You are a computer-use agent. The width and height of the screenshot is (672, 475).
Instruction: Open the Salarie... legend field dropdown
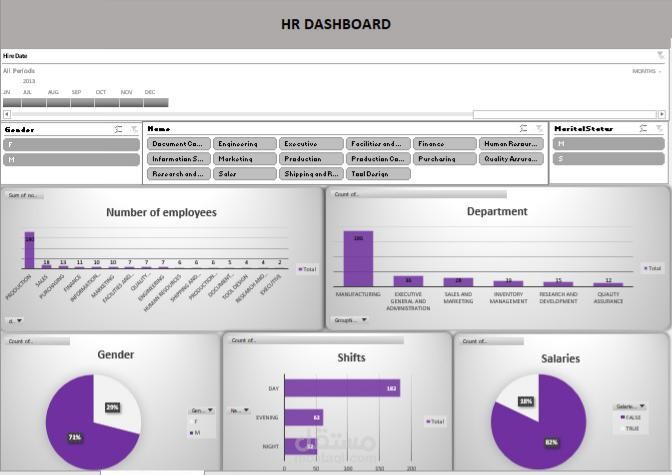point(630,406)
